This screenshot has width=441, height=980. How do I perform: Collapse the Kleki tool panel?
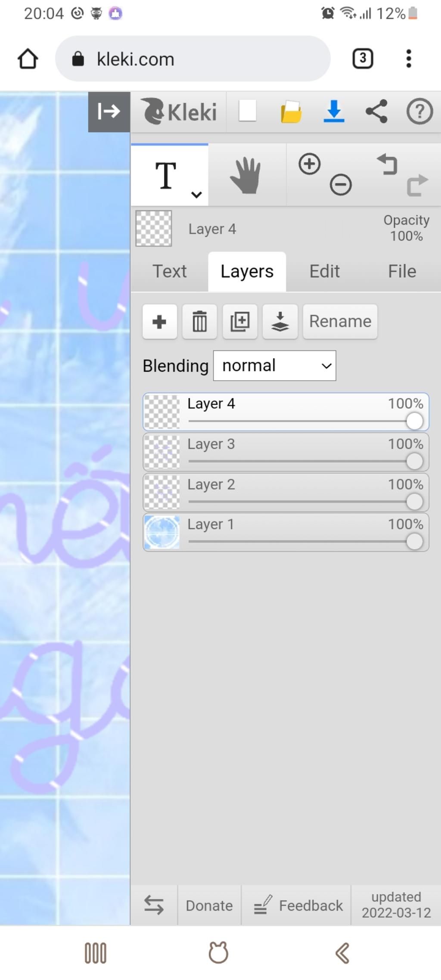[109, 112]
